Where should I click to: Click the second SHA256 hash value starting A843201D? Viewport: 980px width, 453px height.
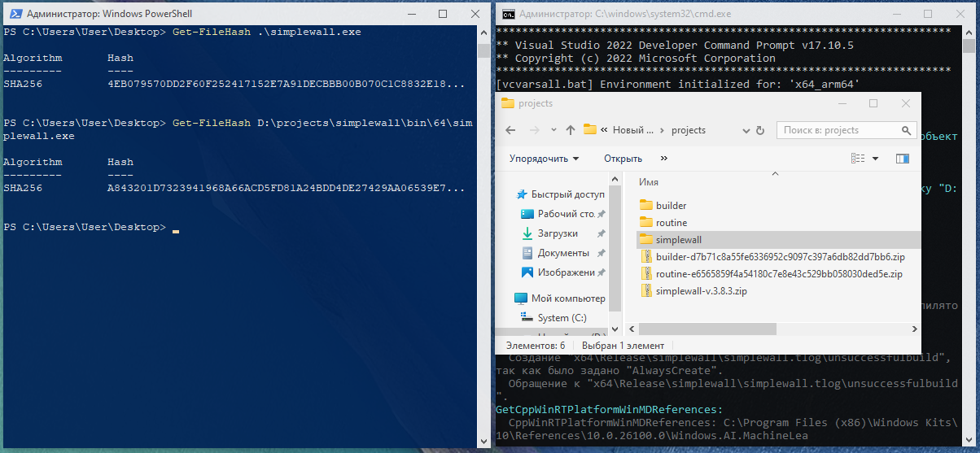(287, 188)
